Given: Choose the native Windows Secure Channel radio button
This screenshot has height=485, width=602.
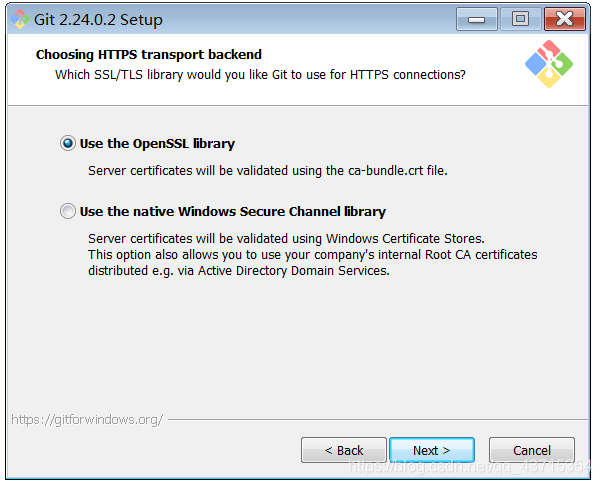Looking at the screenshot, I should [68, 211].
